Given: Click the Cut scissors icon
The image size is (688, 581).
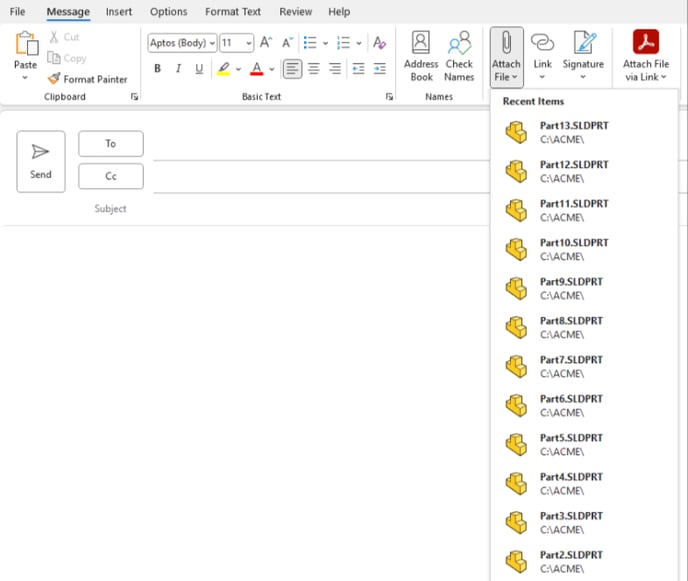Looking at the screenshot, I should (54, 37).
